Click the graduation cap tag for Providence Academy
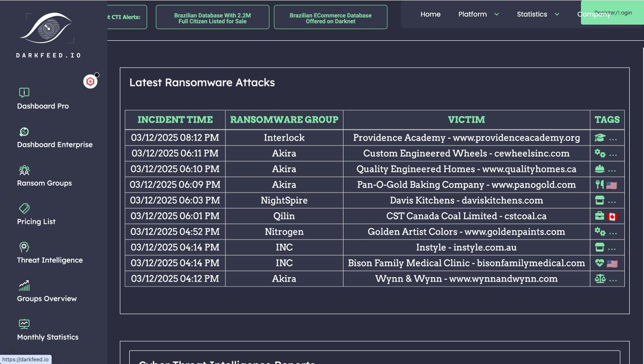This screenshot has width=644, height=364. pos(599,138)
